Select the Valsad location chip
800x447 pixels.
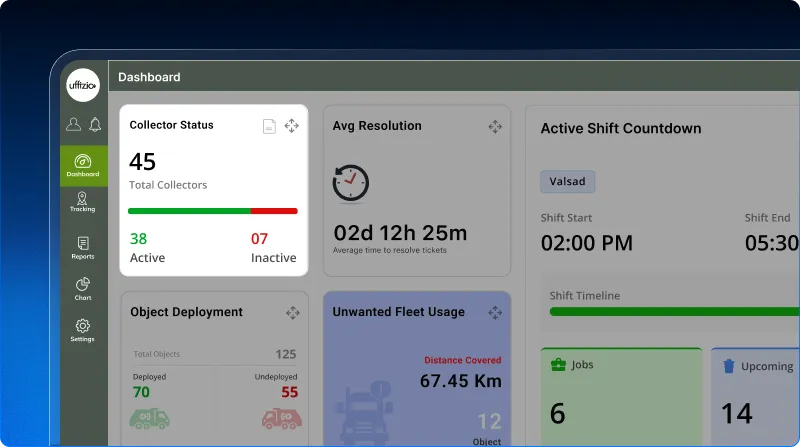[567, 181]
